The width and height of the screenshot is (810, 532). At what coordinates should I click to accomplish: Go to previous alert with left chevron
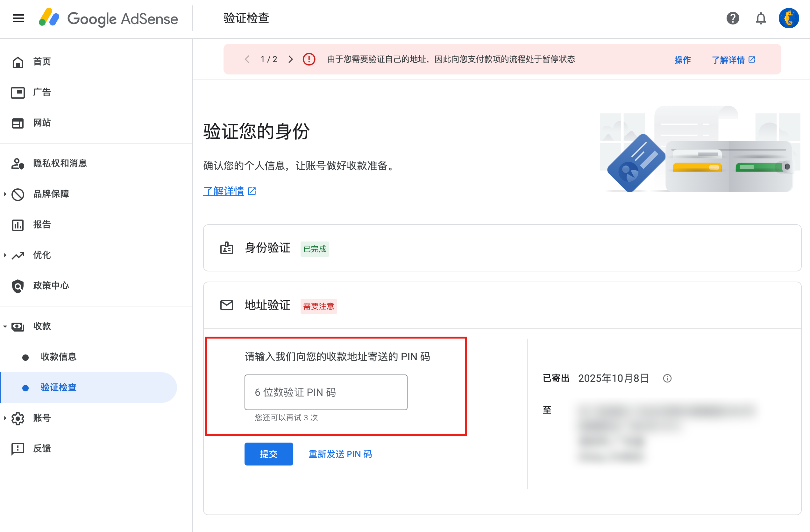[247, 59]
